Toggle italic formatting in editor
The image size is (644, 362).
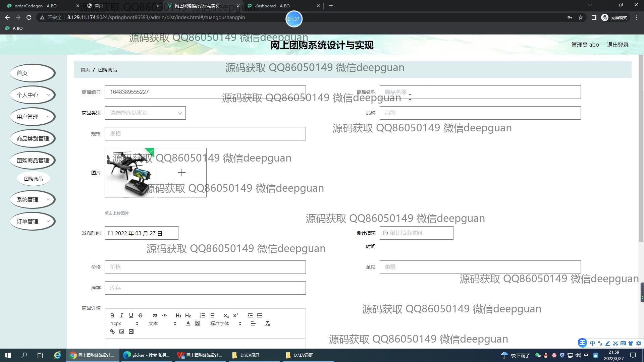tap(122, 315)
